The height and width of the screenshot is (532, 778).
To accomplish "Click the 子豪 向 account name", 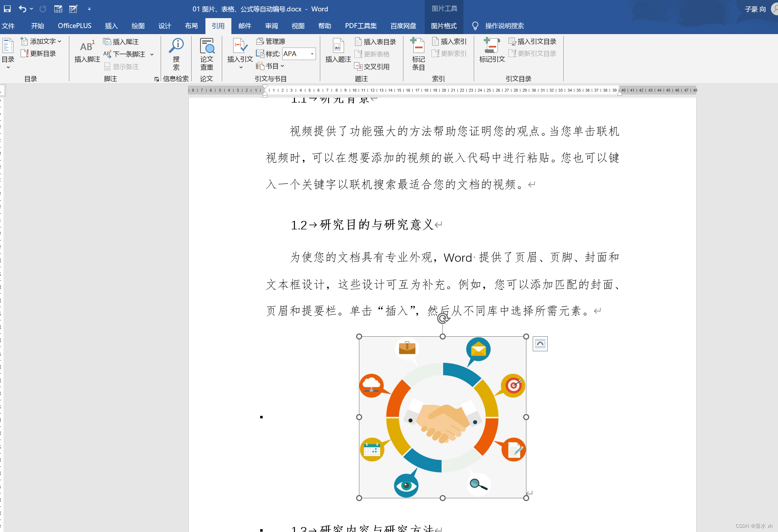I will coord(755,9).
